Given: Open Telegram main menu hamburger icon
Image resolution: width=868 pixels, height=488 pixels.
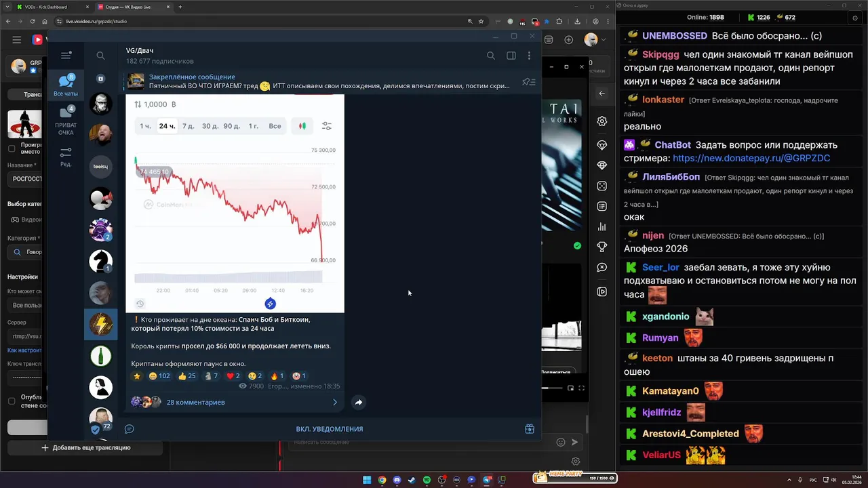Looking at the screenshot, I should pyautogui.click(x=66, y=56).
